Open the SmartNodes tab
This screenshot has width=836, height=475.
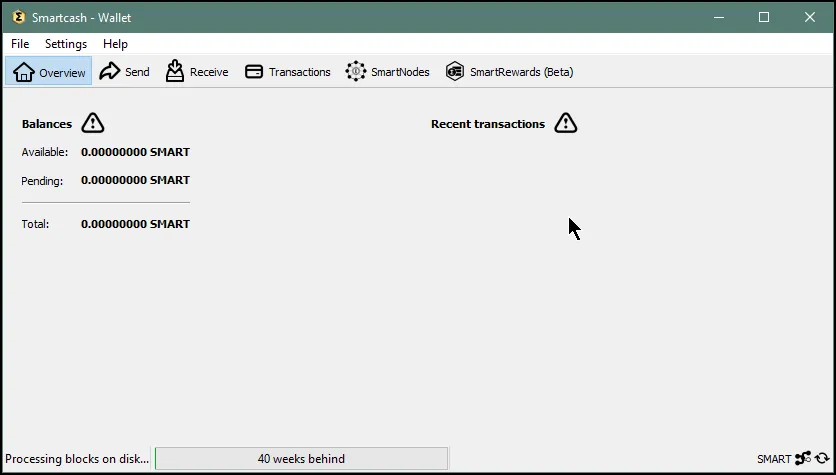tap(388, 71)
